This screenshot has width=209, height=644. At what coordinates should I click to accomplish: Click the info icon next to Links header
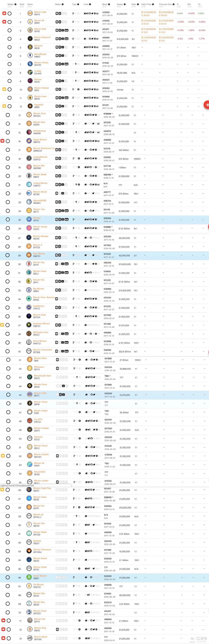click(x=90, y=4)
